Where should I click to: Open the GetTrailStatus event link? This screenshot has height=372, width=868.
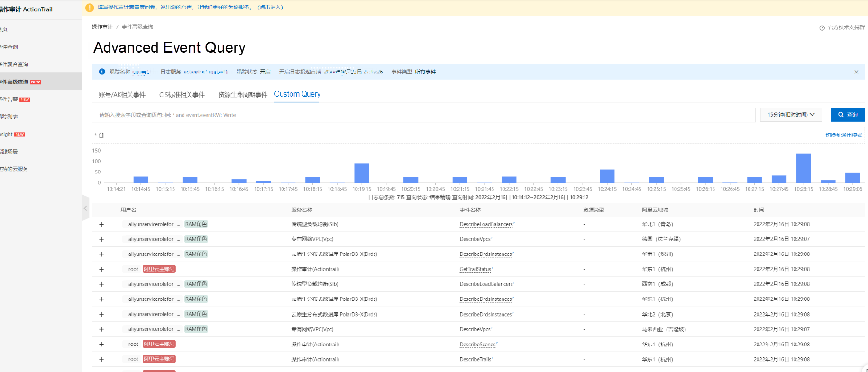coord(475,269)
